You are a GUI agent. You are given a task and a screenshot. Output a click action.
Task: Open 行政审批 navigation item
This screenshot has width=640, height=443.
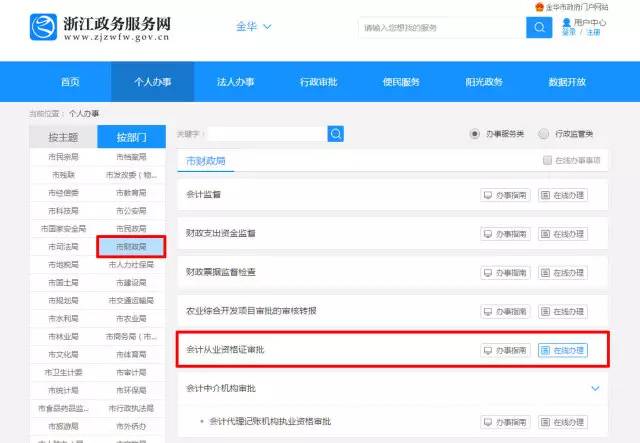[x=318, y=82]
